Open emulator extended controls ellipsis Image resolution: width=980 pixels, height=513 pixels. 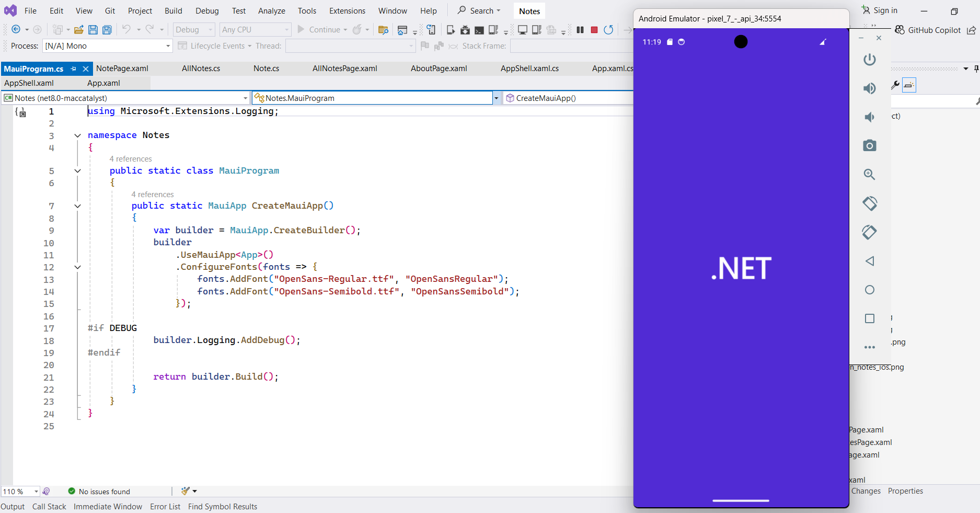click(x=870, y=347)
